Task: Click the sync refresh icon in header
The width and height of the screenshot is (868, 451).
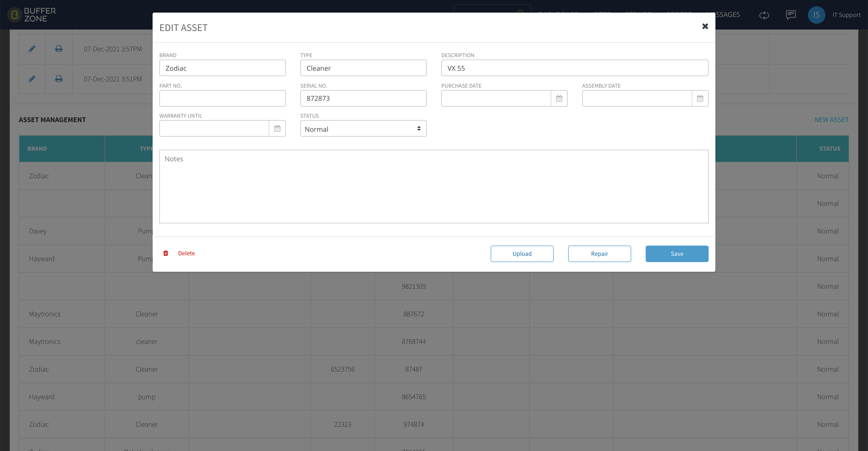Action: pos(764,15)
